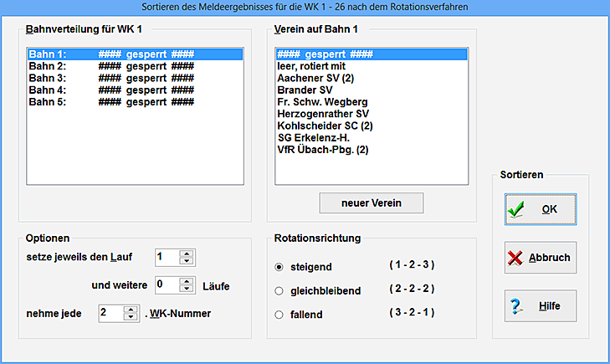610x364 pixels.
Task: Click the WK-Nummer input field
Action: click(110, 313)
